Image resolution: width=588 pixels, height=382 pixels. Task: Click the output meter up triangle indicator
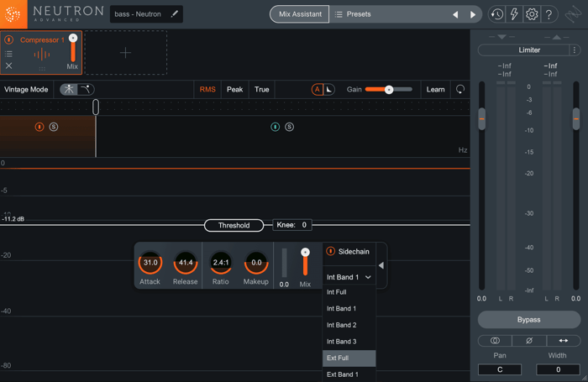(556, 37)
